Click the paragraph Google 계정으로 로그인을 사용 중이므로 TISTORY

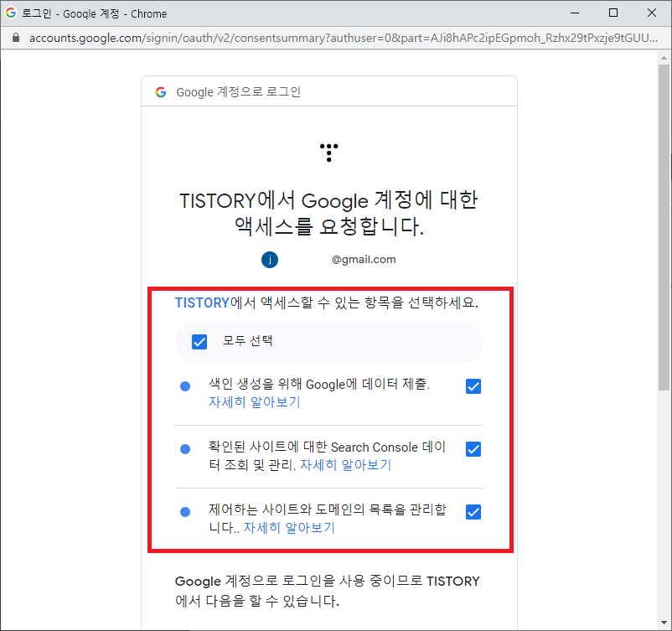pos(328,591)
